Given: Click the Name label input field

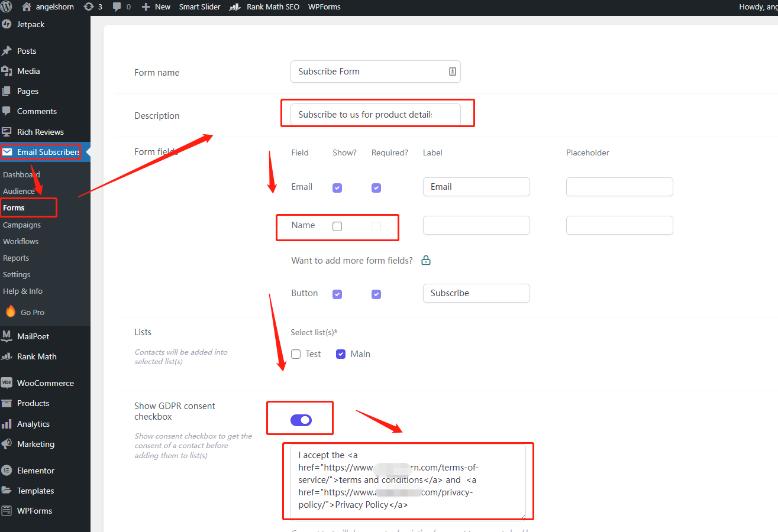Looking at the screenshot, I should pyautogui.click(x=476, y=225).
